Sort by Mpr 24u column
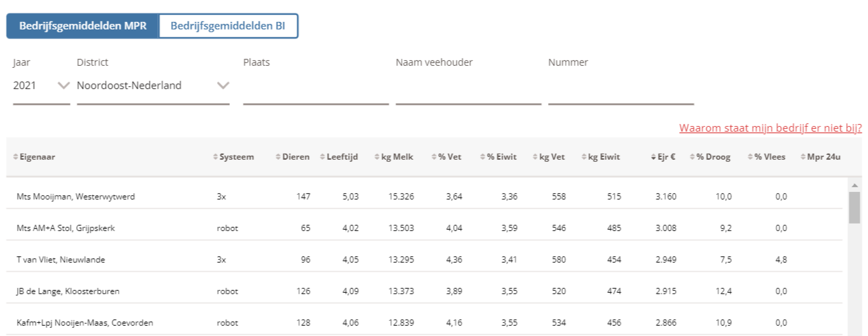 821,157
